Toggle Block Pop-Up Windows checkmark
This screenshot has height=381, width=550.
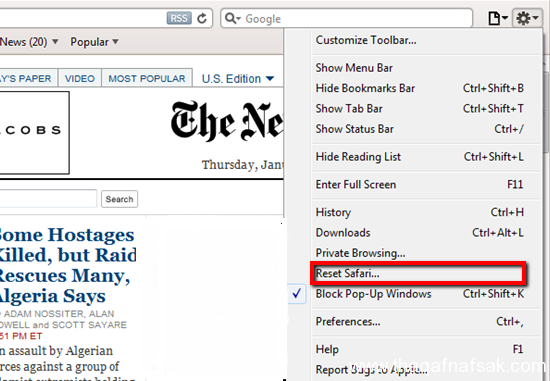pyautogui.click(x=297, y=294)
